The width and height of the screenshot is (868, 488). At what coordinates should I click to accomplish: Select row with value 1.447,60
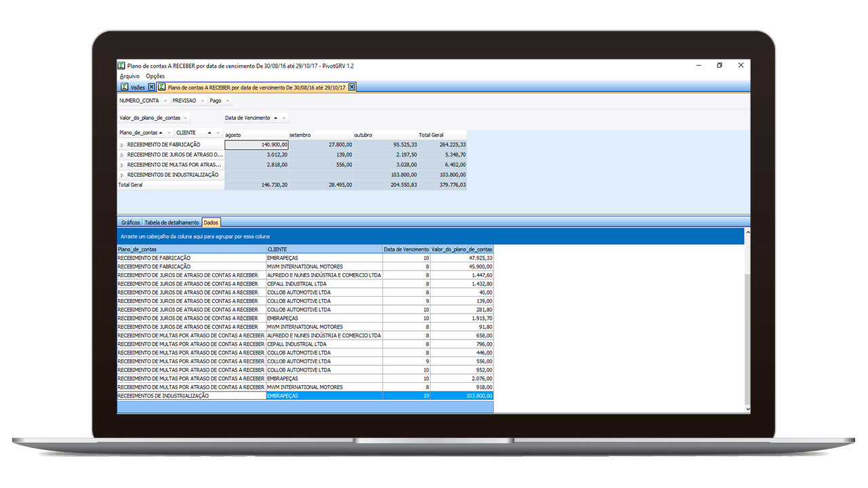click(x=305, y=275)
